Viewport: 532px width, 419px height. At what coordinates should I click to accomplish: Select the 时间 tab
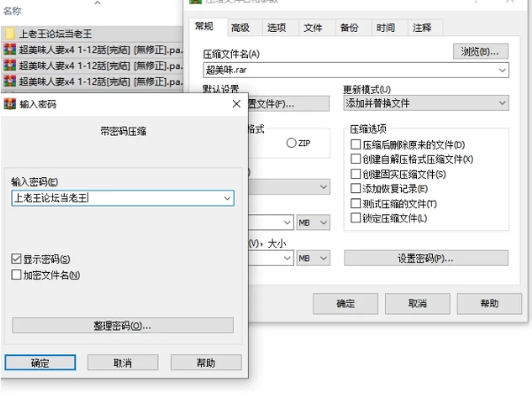click(x=386, y=28)
